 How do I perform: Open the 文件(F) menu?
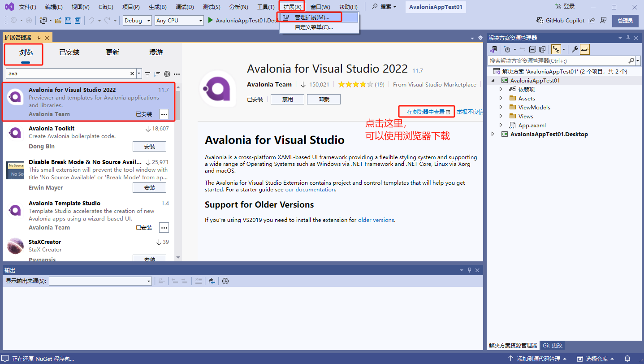pos(28,7)
